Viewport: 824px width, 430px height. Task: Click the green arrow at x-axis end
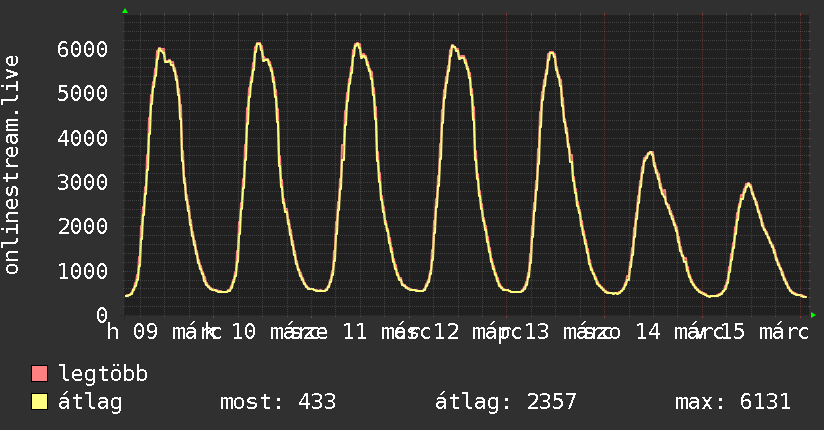[x=813, y=315]
